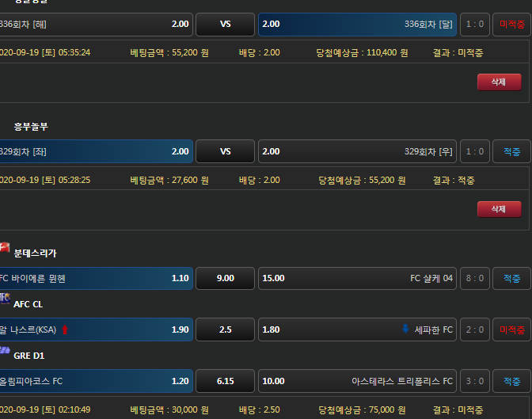
Task: Pick the 9.00 draw odds for Bayern match
Action: coord(225,279)
